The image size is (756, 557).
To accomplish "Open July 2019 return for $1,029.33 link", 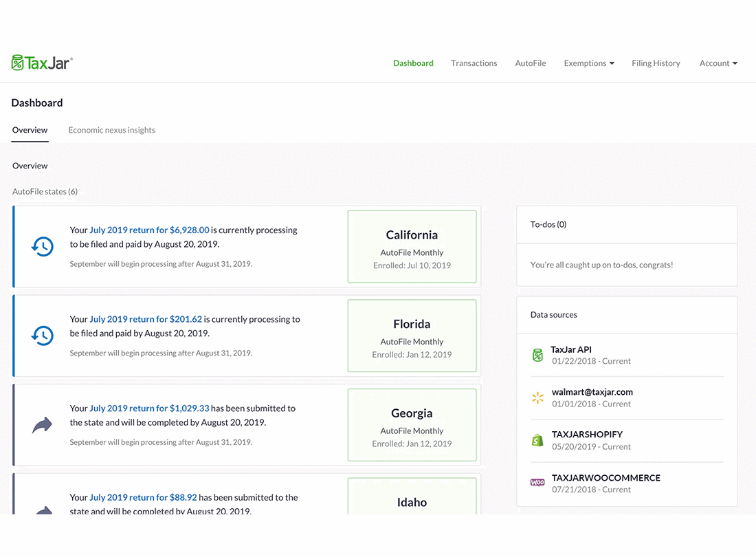I will (149, 408).
